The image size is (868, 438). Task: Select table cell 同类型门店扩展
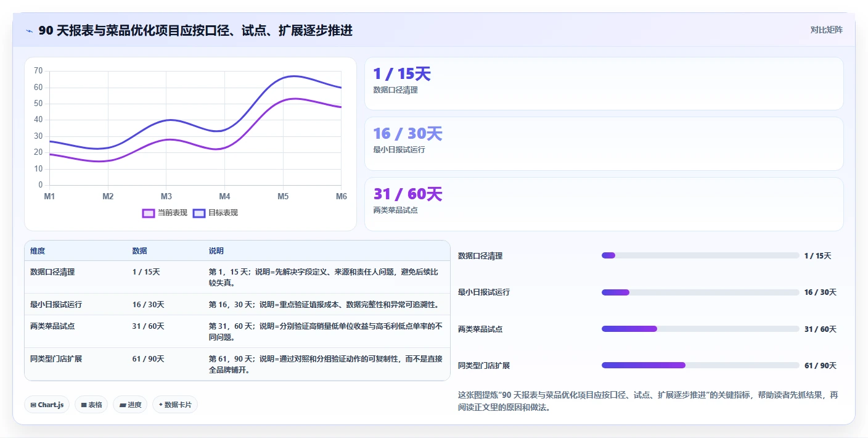click(56, 359)
